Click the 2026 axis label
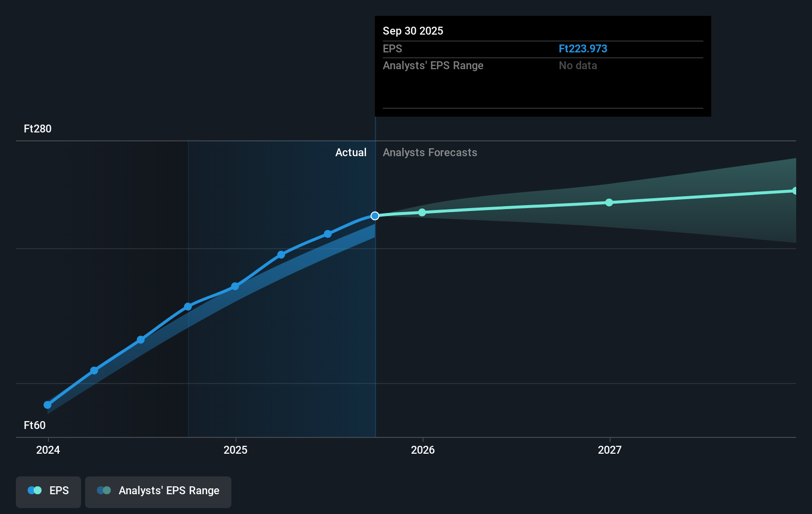Image resolution: width=812 pixels, height=514 pixels. point(422,450)
